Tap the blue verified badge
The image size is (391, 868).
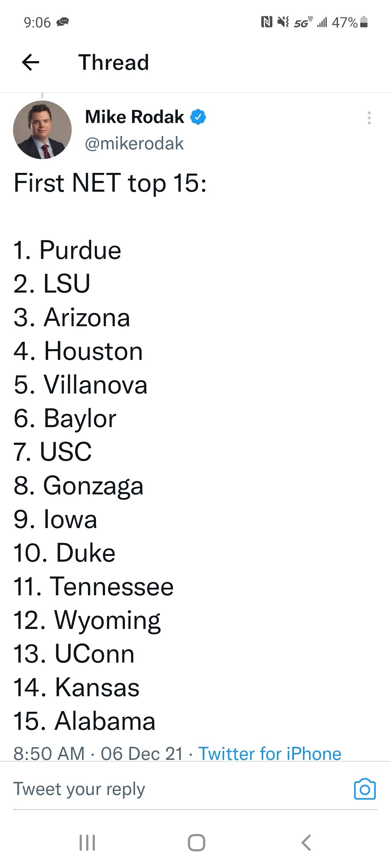(198, 117)
